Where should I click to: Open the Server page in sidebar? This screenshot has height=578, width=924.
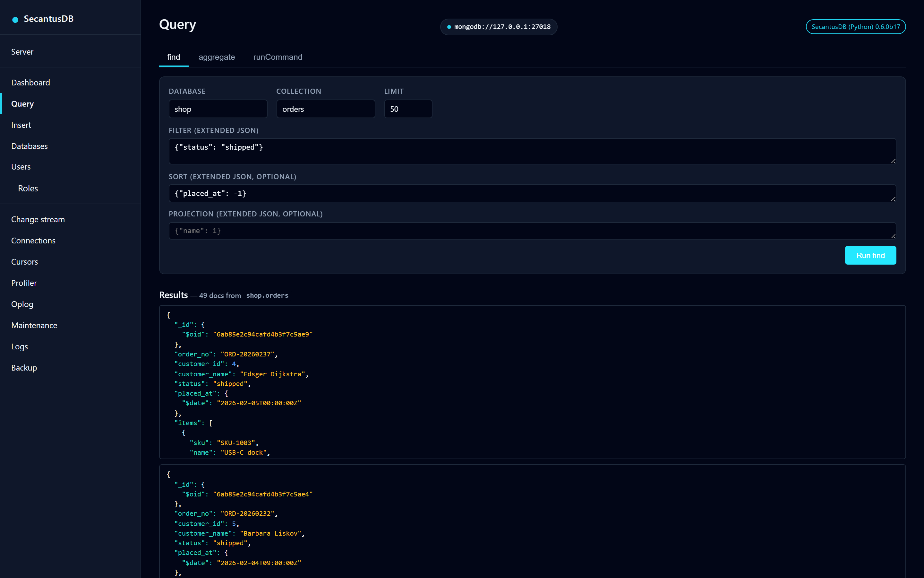[22, 52]
